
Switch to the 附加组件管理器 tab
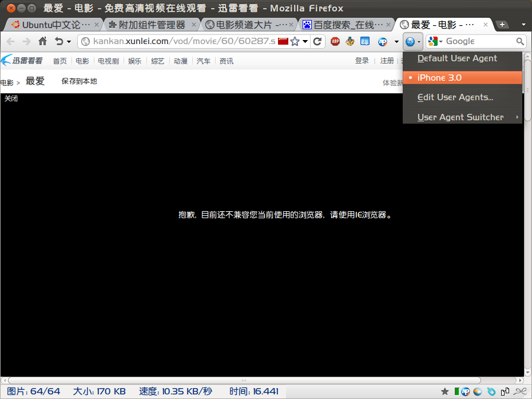point(152,25)
